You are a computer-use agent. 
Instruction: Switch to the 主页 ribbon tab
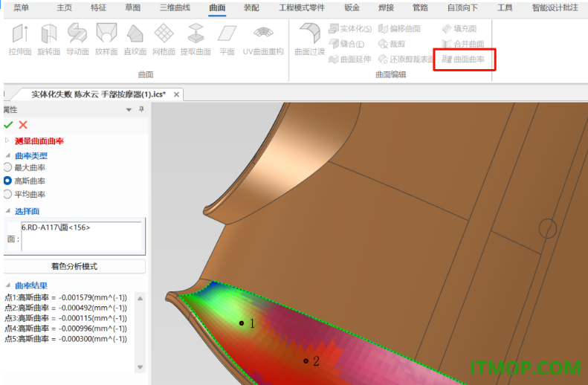pyautogui.click(x=64, y=7)
